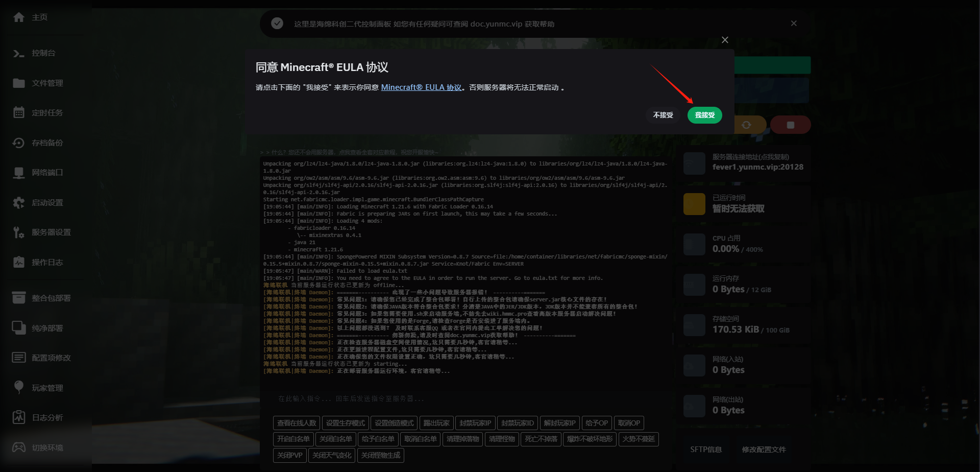This screenshot has height=472, width=980.
Task: Open the 服务器设置 wrench icon
Action: point(19,232)
